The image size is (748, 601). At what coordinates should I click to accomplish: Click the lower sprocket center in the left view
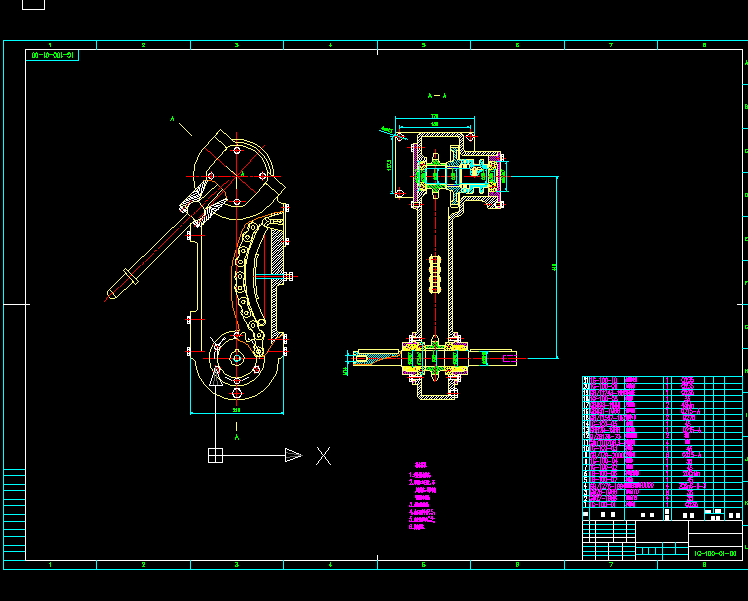[x=237, y=358]
